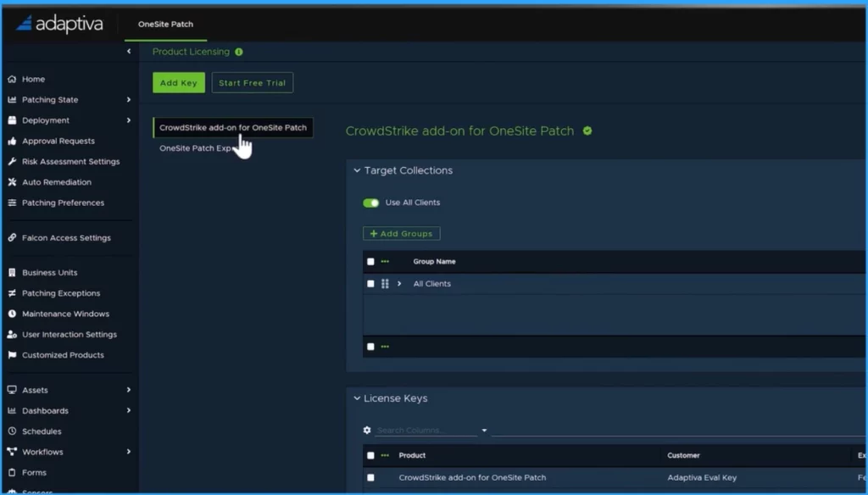Check the CrowdStrike add-on license row checkbox
The height and width of the screenshot is (495, 868).
coord(370,477)
